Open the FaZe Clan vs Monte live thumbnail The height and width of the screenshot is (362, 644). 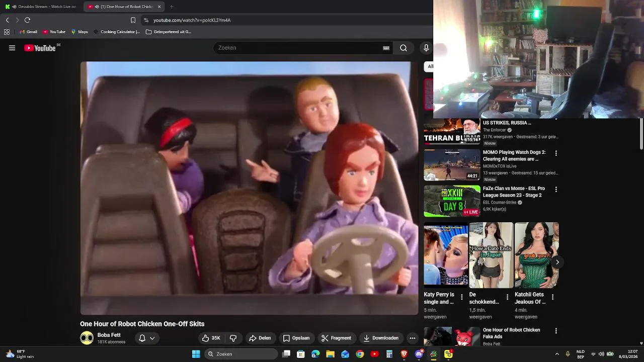click(452, 201)
